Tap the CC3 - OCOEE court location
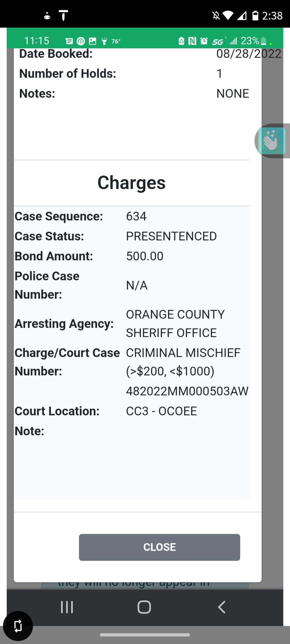 pyautogui.click(x=161, y=411)
